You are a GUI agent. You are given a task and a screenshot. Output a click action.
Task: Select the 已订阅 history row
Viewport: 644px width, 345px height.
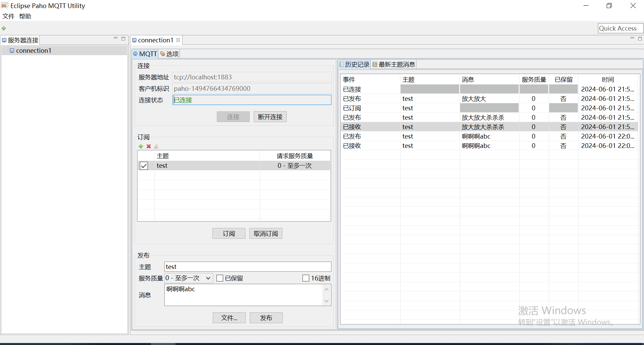pyautogui.click(x=489, y=108)
